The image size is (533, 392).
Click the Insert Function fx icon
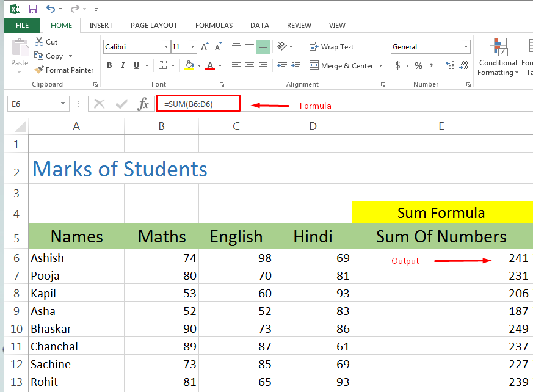click(143, 104)
